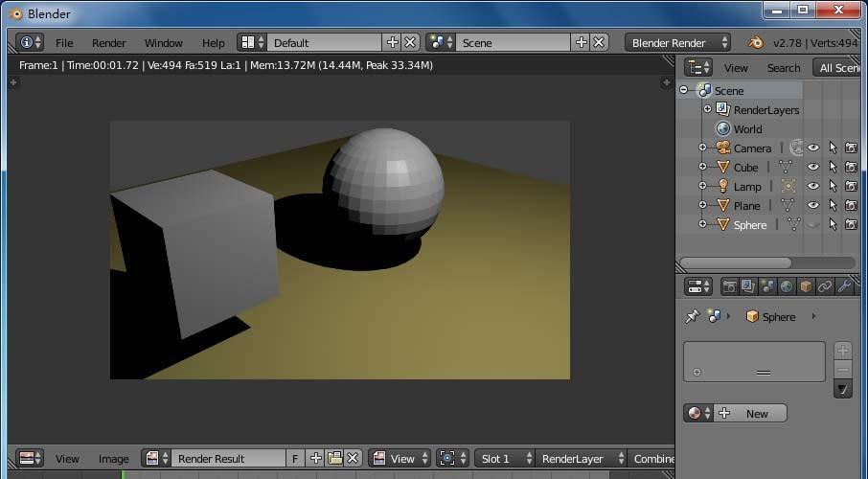Screen dimensions: 868x479
Task: Click the Lamp data icon in outliner
Action: point(788,186)
